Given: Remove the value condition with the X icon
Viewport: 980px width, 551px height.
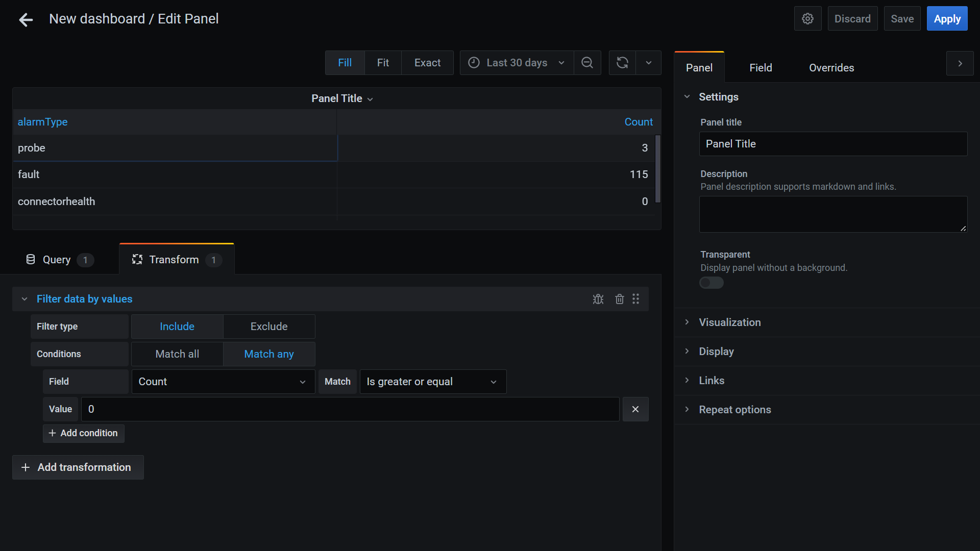Looking at the screenshot, I should click(x=635, y=409).
